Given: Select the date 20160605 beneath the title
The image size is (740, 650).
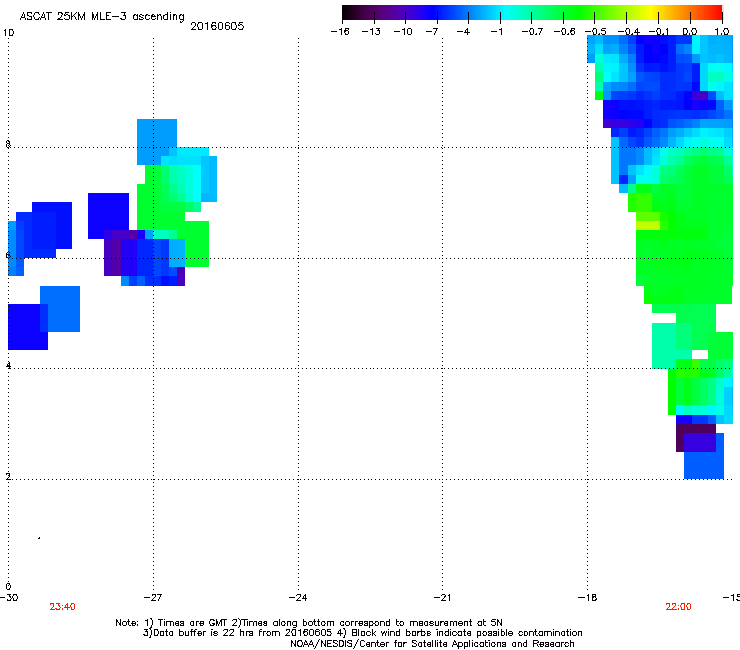Looking at the screenshot, I should point(217,26).
